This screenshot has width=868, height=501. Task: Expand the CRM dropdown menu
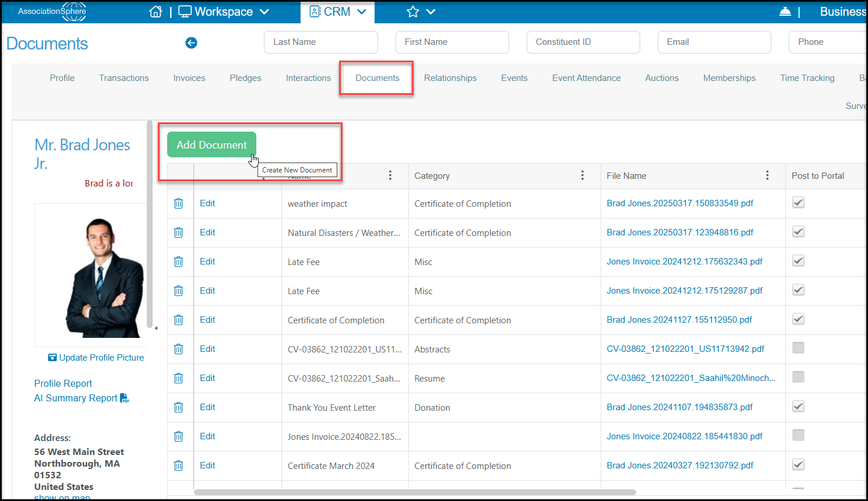362,12
